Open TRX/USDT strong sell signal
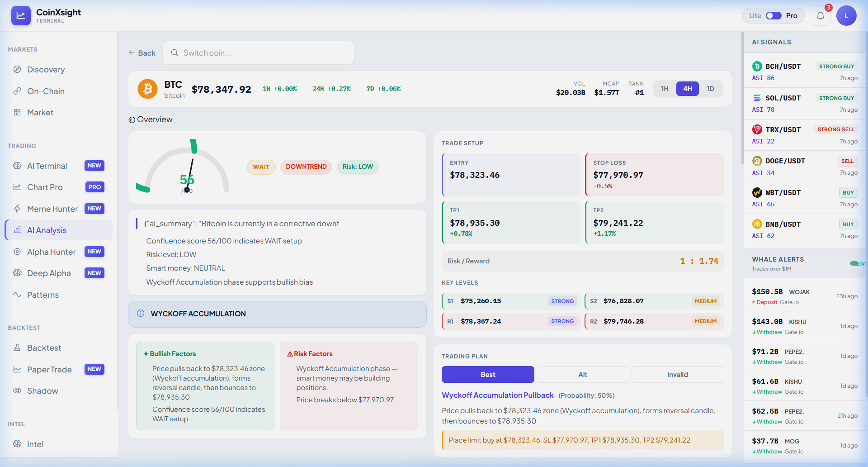868x467 pixels. [805, 135]
